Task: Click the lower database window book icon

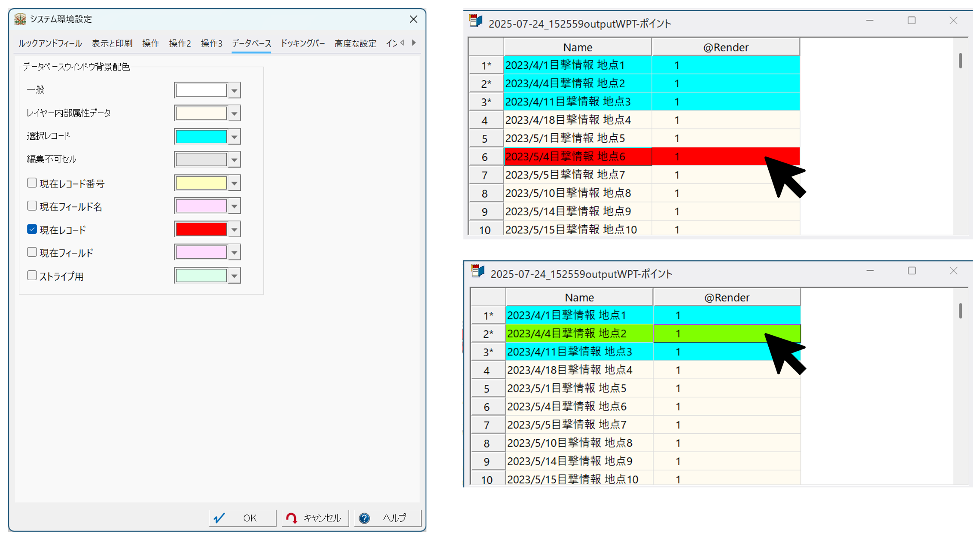Action: pyautogui.click(x=478, y=272)
